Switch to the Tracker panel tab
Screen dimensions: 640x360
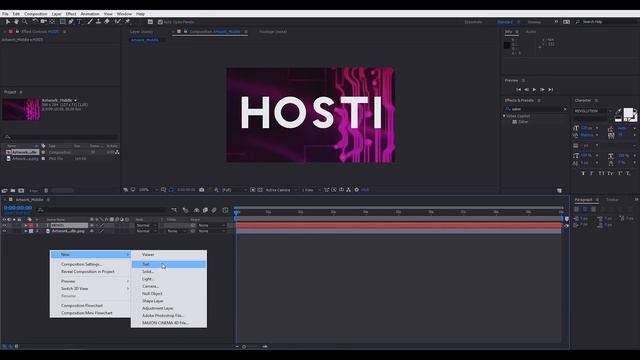click(x=612, y=200)
